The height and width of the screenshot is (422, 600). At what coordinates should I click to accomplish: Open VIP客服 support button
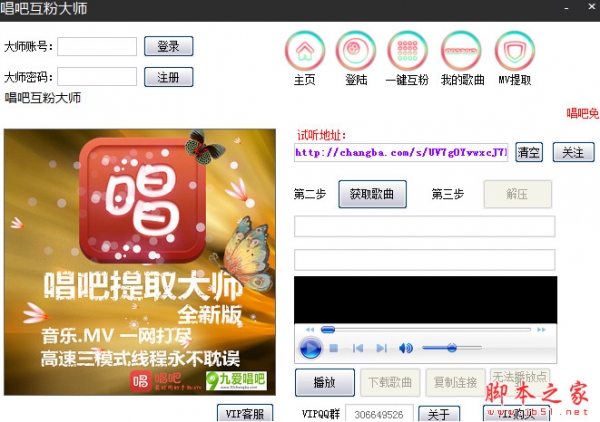coord(245,413)
